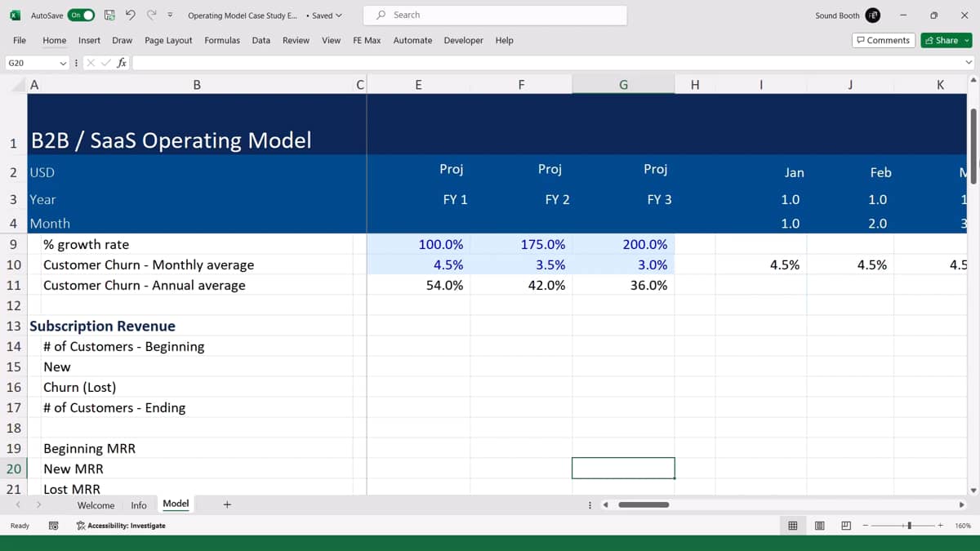Click the Redo arrow icon

[x=151, y=15]
